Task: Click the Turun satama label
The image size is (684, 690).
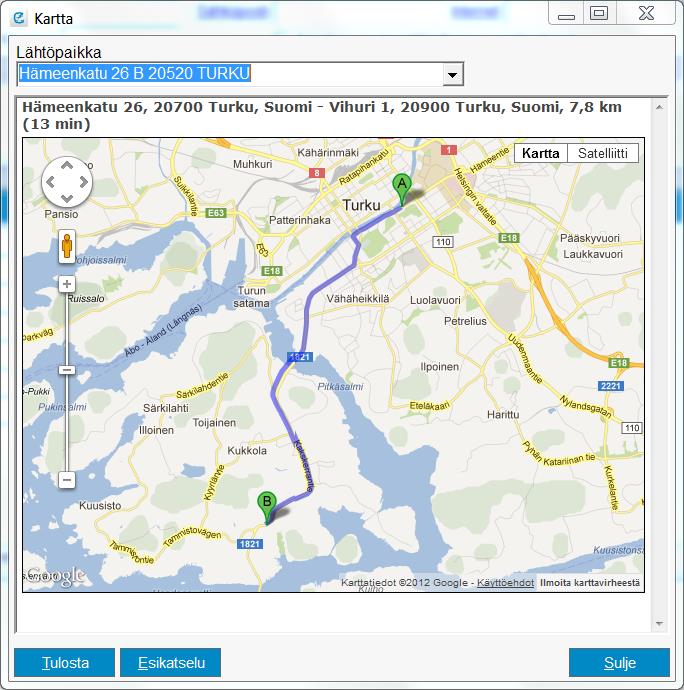Action: [251, 297]
